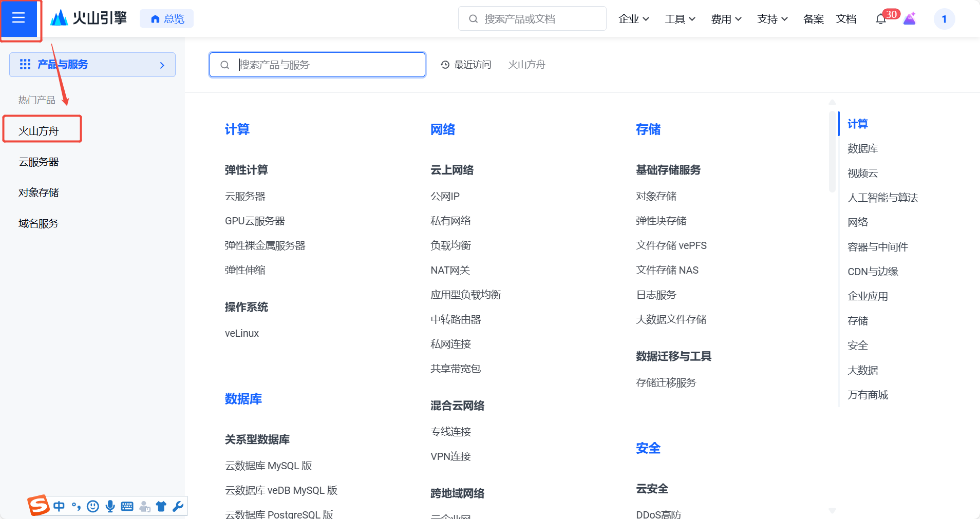
Task: Open 弹性伸缩 product
Action: tap(245, 270)
